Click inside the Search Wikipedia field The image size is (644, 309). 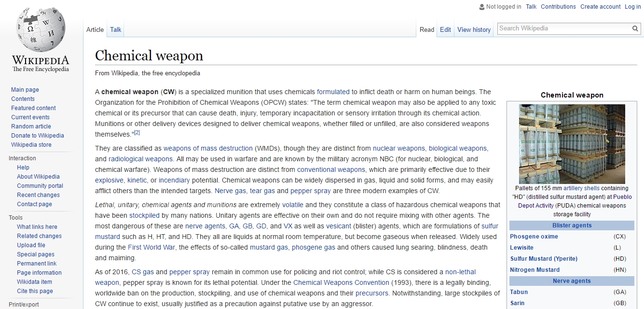point(563,28)
